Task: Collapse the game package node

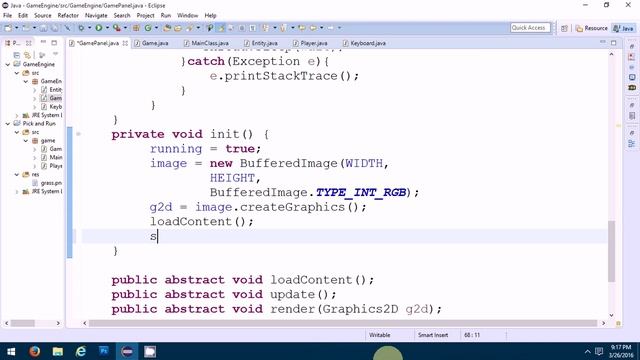Action: coord(26,141)
